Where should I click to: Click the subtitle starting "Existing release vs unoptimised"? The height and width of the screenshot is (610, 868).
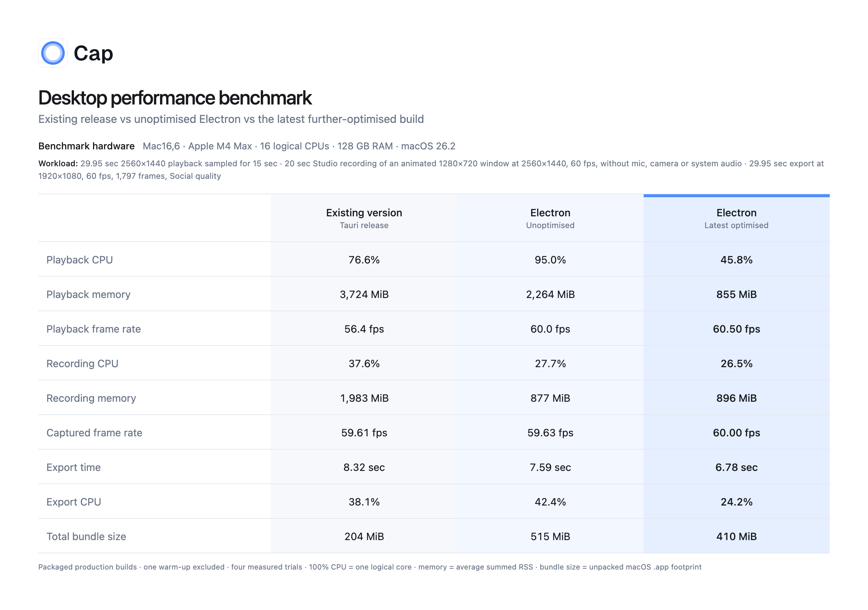(x=231, y=119)
